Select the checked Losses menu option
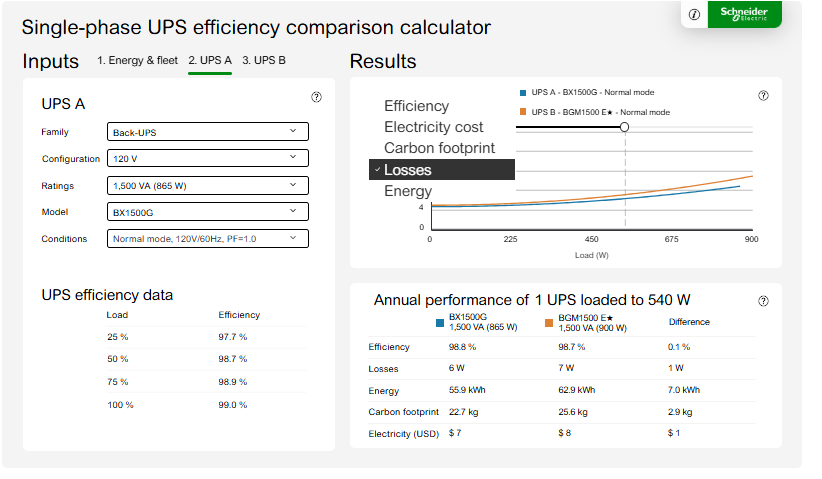The image size is (822, 479). [x=442, y=169]
